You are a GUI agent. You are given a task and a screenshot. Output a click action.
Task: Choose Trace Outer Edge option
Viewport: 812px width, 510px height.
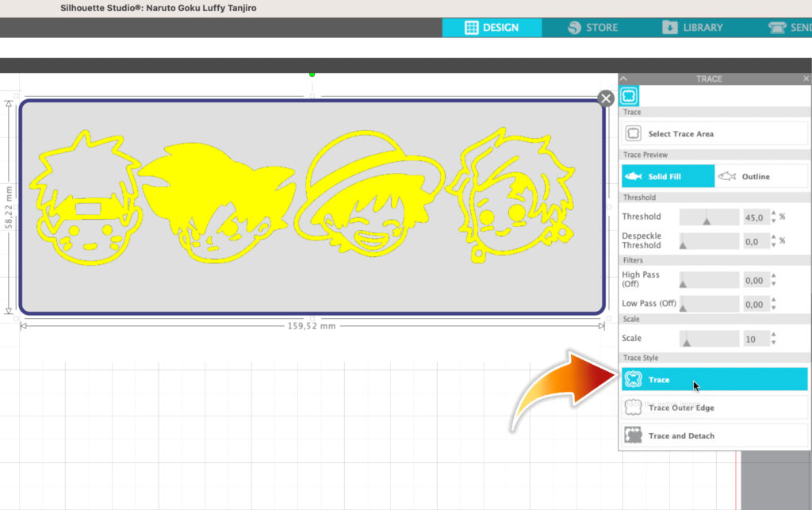coord(714,408)
